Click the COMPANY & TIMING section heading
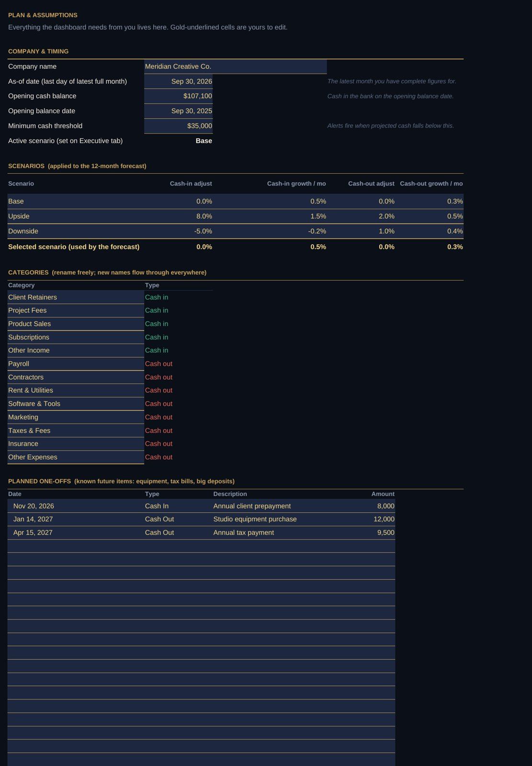532x766 pixels. tap(38, 51)
